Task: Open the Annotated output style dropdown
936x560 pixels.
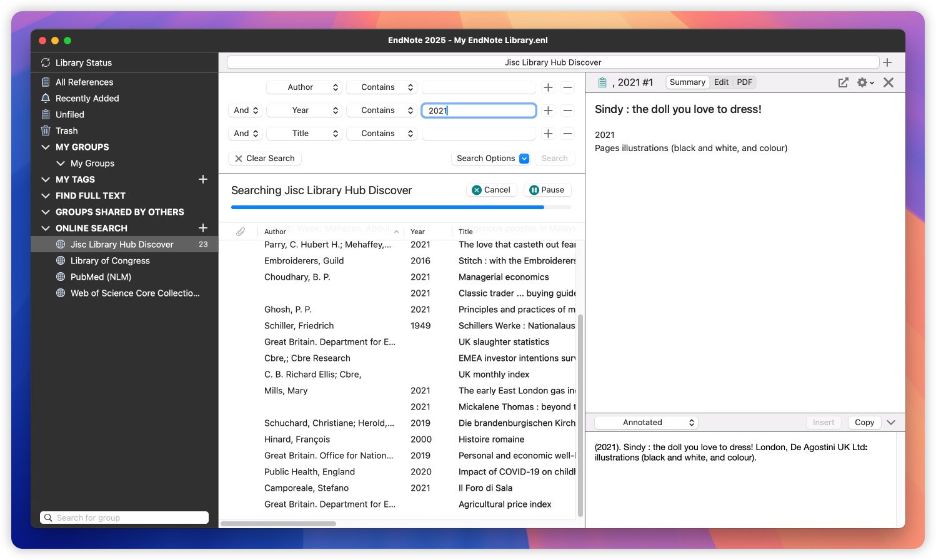Action: [645, 423]
